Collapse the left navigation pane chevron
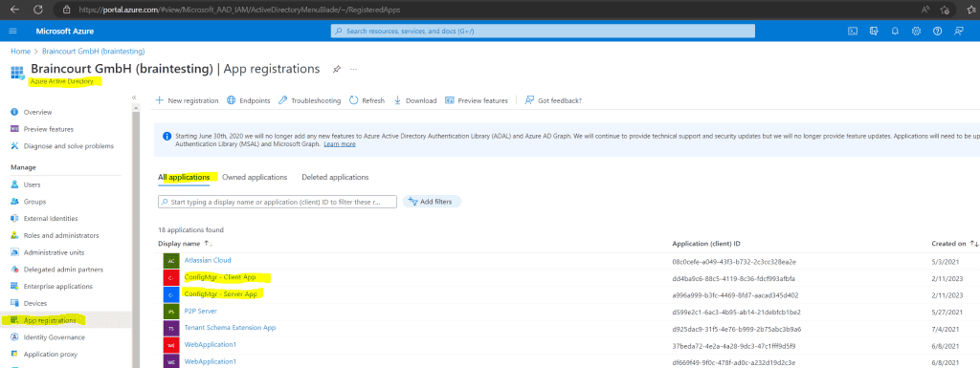Screen dimensions: 980x368 134,97
